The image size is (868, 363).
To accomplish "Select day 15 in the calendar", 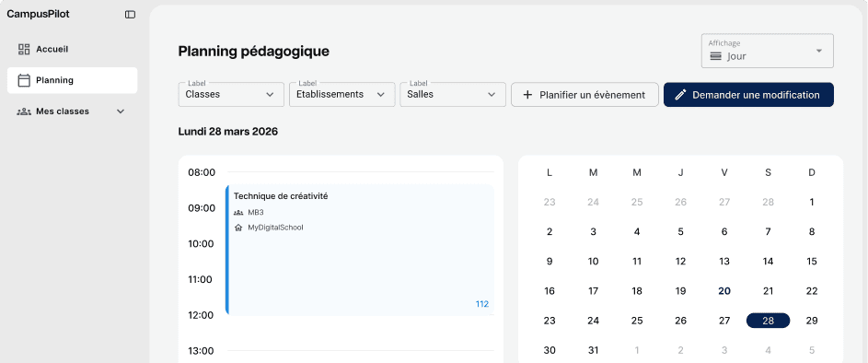I will click(812, 262).
